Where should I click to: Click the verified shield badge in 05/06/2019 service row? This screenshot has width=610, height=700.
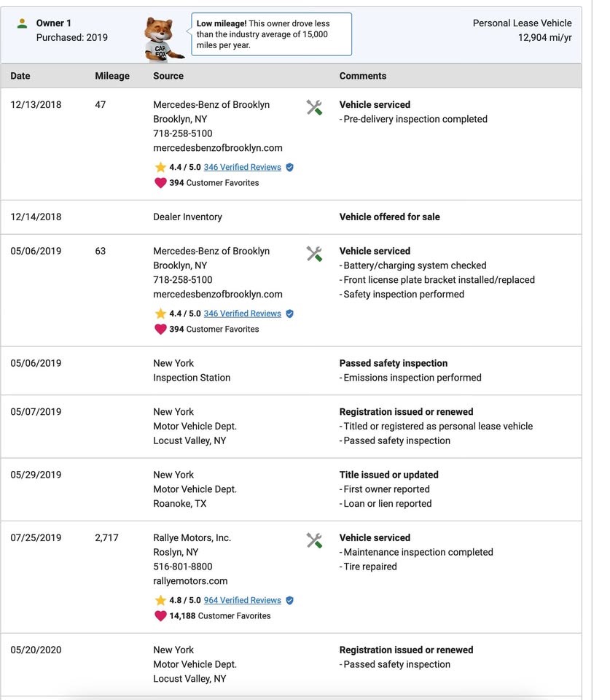click(x=289, y=314)
